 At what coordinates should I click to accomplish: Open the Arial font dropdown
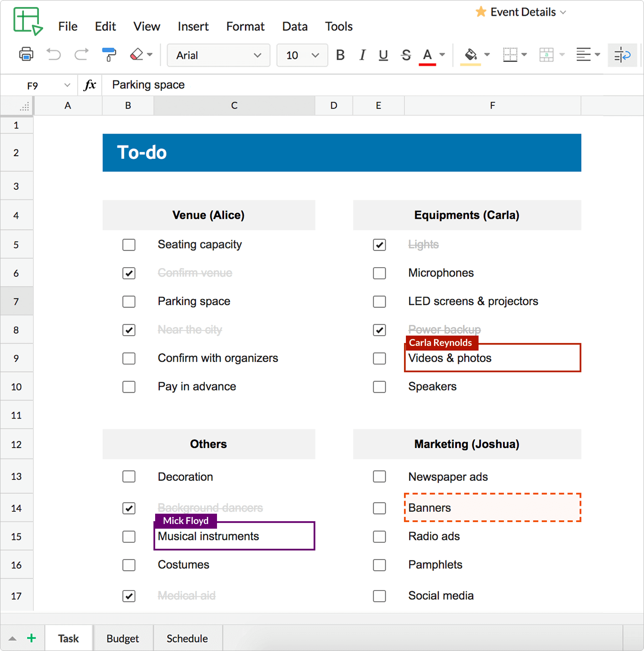[x=218, y=55]
